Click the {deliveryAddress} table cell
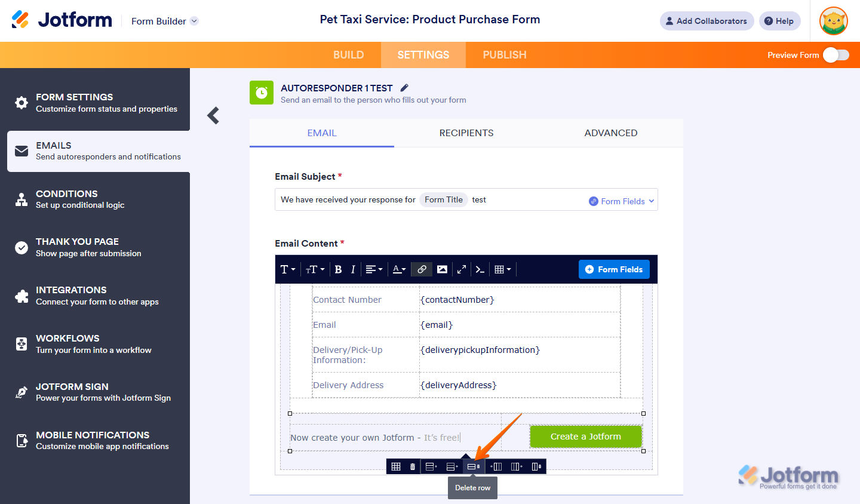 pos(520,385)
